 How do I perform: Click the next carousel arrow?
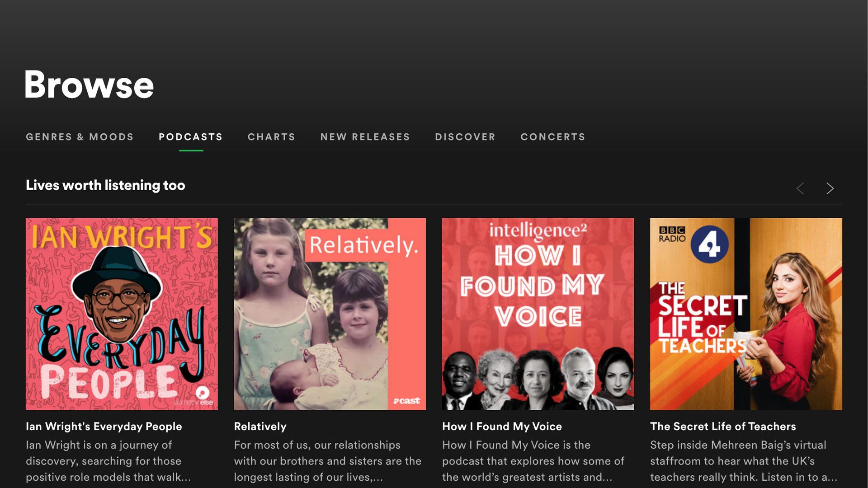click(830, 188)
